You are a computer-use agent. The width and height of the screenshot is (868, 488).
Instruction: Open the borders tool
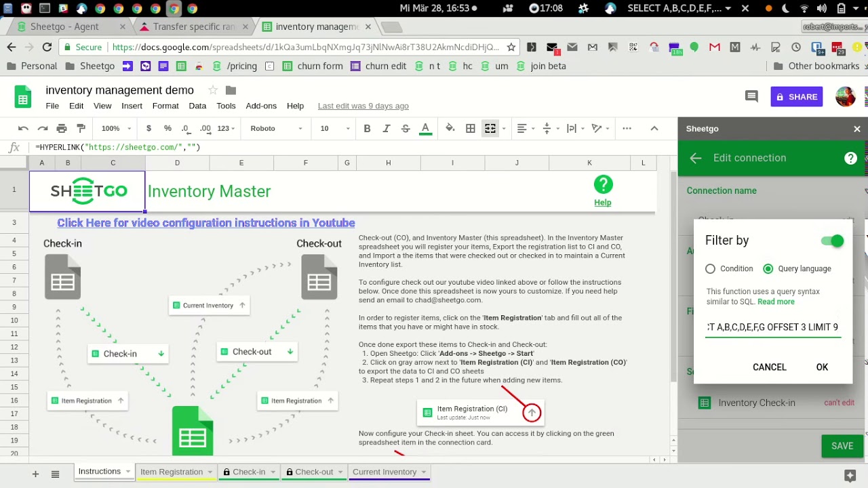(x=471, y=128)
